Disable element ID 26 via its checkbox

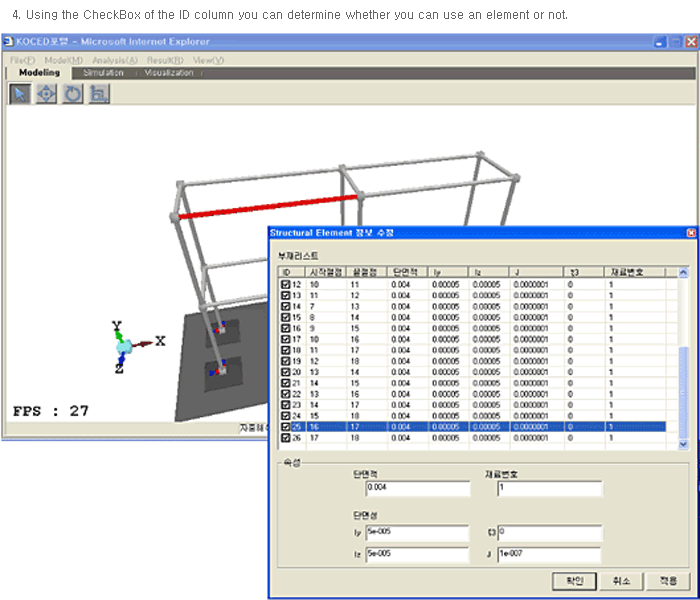point(286,437)
